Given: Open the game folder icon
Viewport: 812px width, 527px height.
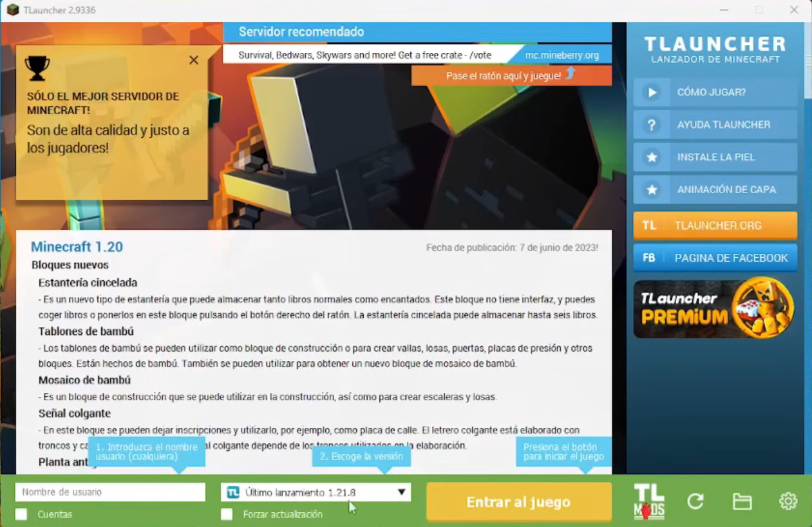Looking at the screenshot, I should [x=742, y=501].
